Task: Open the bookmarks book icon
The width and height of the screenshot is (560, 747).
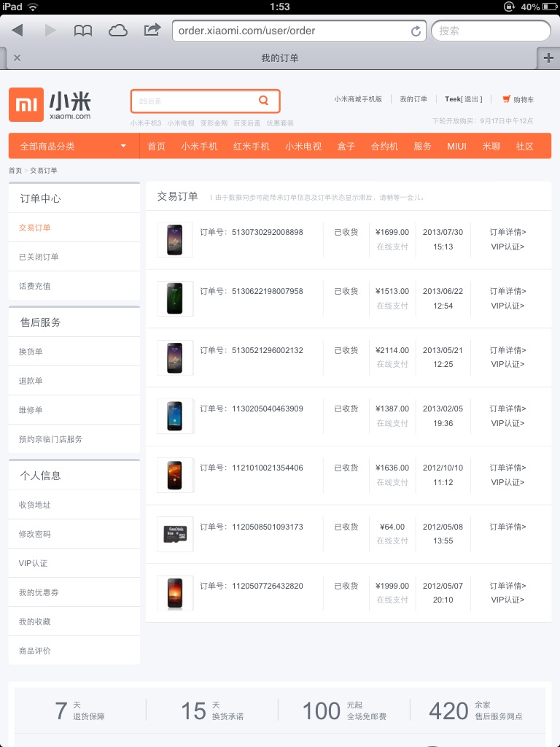Action: (x=83, y=31)
